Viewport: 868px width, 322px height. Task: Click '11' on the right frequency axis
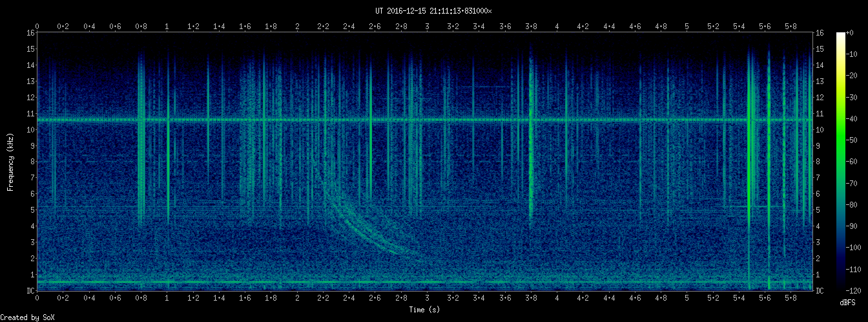tap(820, 113)
